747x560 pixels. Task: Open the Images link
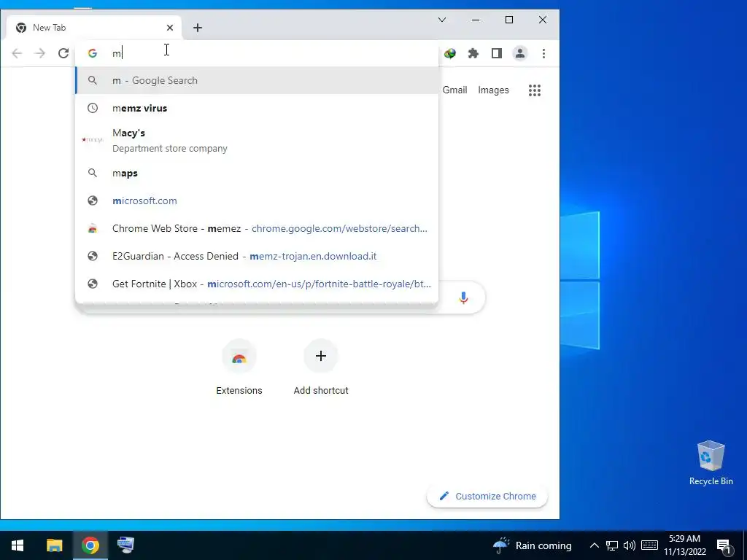493,90
